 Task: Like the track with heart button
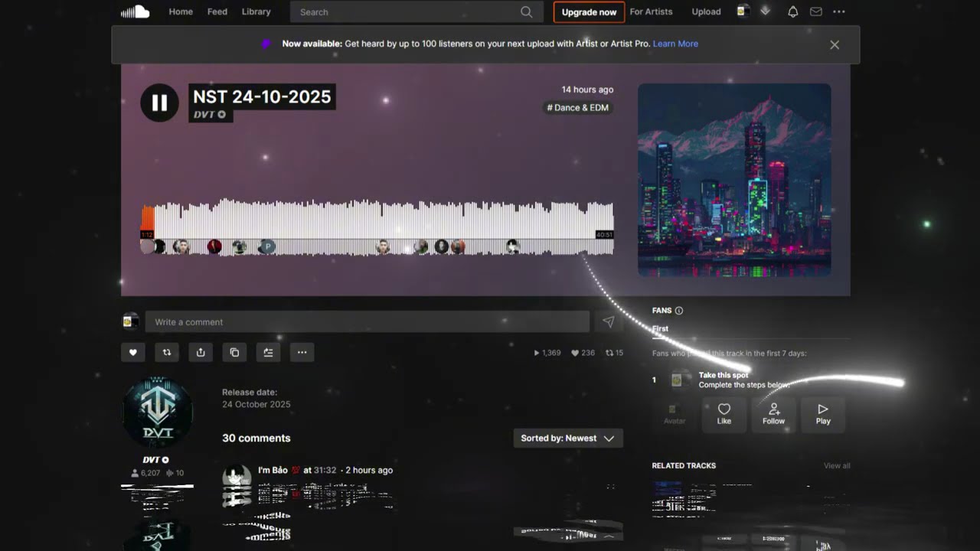tap(132, 352)
